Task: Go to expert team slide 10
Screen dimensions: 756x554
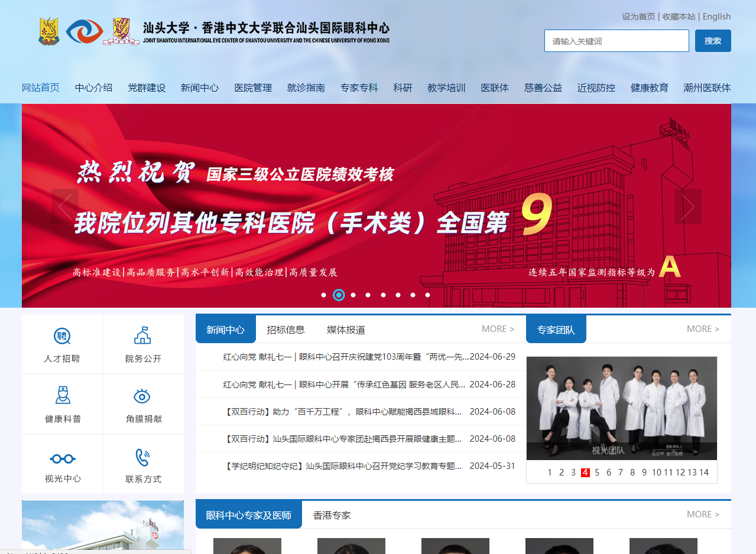Action: (657, 472)
